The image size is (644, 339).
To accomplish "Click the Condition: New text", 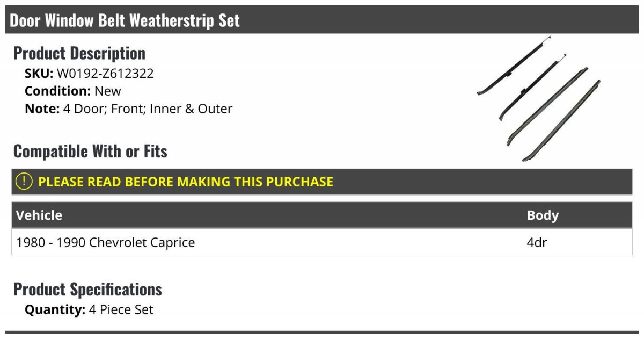I will pyautogui.click(x=73, y=91).
